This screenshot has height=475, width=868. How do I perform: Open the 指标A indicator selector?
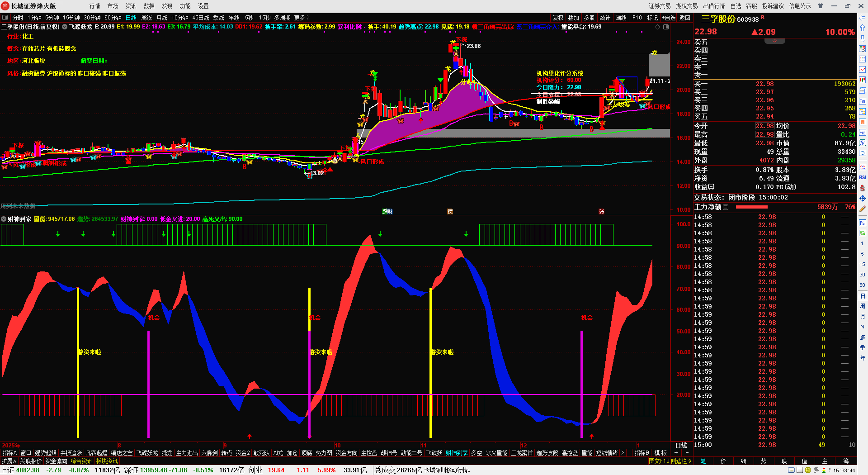9,453
